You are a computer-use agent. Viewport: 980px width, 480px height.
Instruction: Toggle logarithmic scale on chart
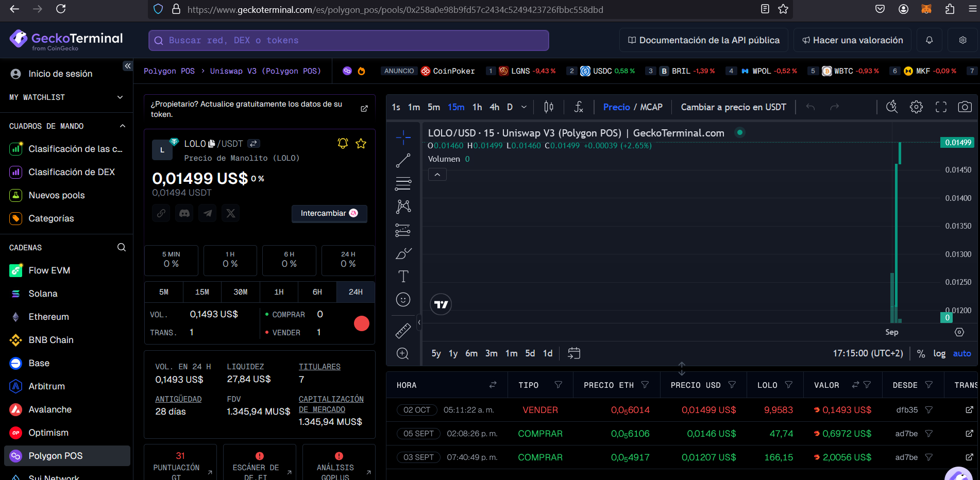pyautogui.click(x=939, y=353)
